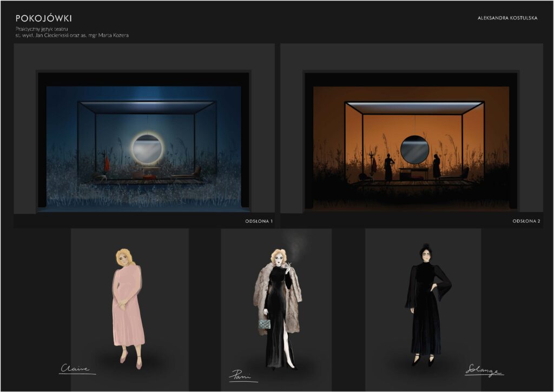The height and width of the screenshot is (392, 554).
Task: Click the left silhouette in orange scene
Action: pos(388,168)
